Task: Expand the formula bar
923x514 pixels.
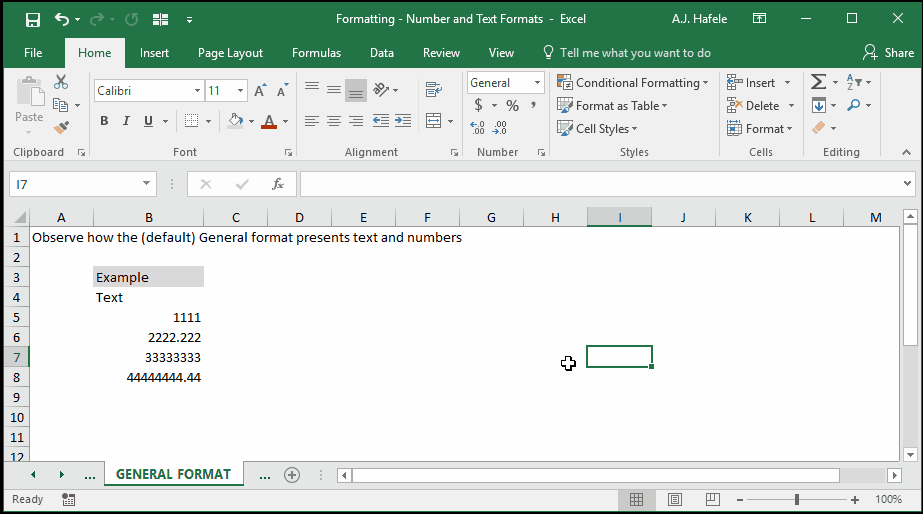Action: pyautogui.click(x=907, y=184)
